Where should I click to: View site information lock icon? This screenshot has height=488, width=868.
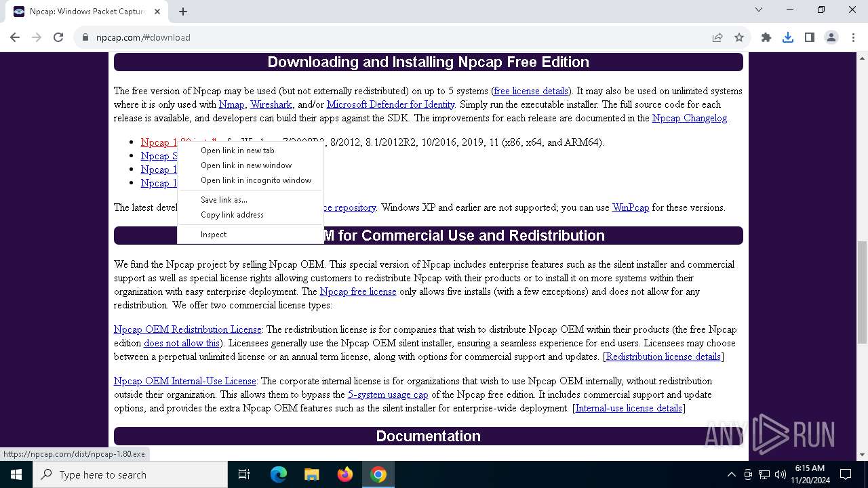tap(85, 37)
